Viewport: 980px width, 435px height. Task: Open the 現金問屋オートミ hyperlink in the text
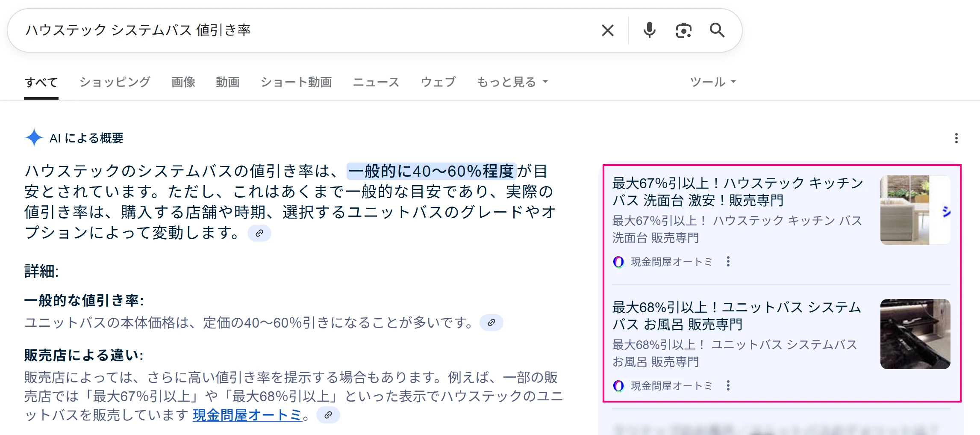(247, 415)
